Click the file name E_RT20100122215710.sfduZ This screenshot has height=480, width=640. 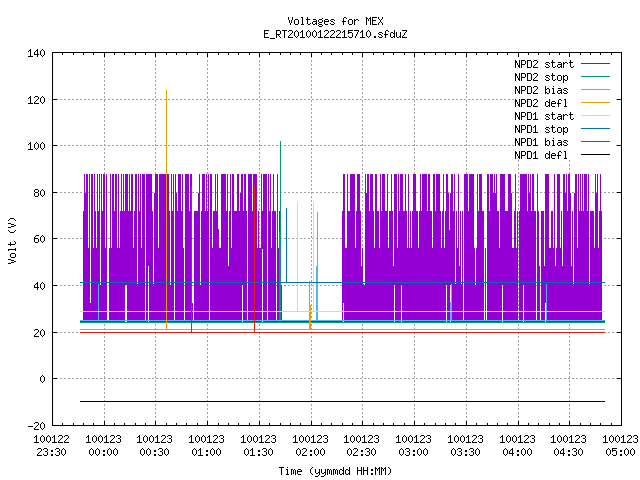pos(335,34)
